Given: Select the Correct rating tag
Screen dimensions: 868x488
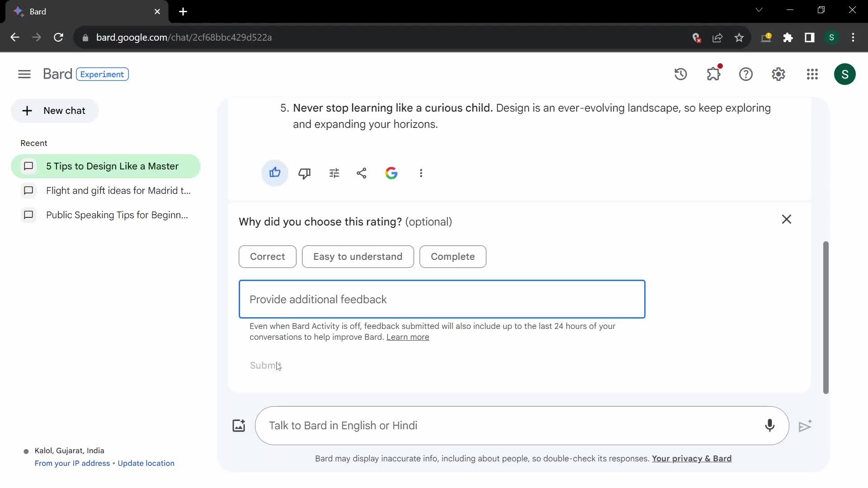Looking at the screenshot, I should tap(267, 256).
